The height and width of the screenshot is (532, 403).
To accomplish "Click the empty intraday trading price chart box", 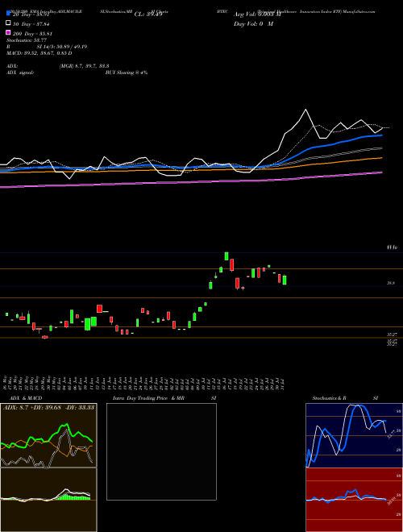I will (x=161, y=451).
